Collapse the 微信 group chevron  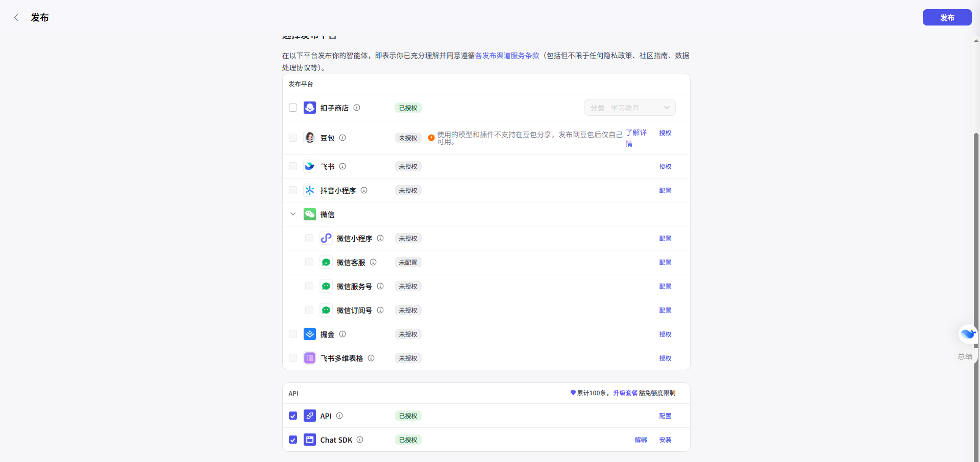click(293, 214)
